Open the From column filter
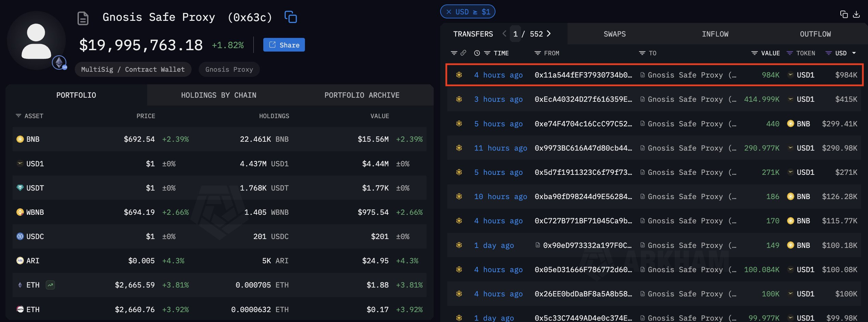Screen dimensions: 868x322 tap(537, 53)
